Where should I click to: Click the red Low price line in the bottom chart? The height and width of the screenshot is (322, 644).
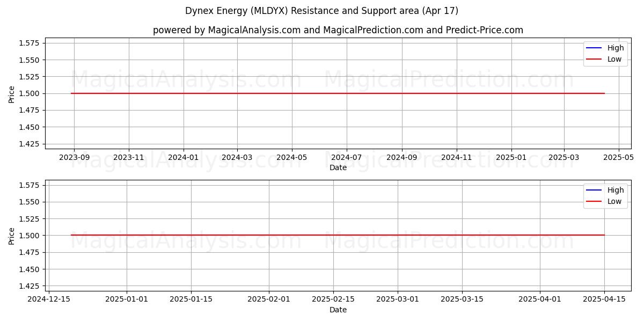(338, 235)
